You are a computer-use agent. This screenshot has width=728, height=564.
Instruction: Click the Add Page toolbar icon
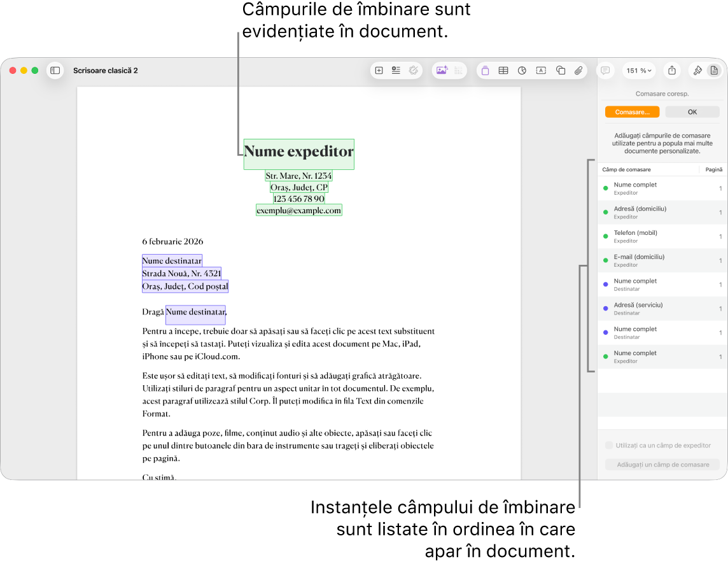pyautogui.click(x=379, y=71)
